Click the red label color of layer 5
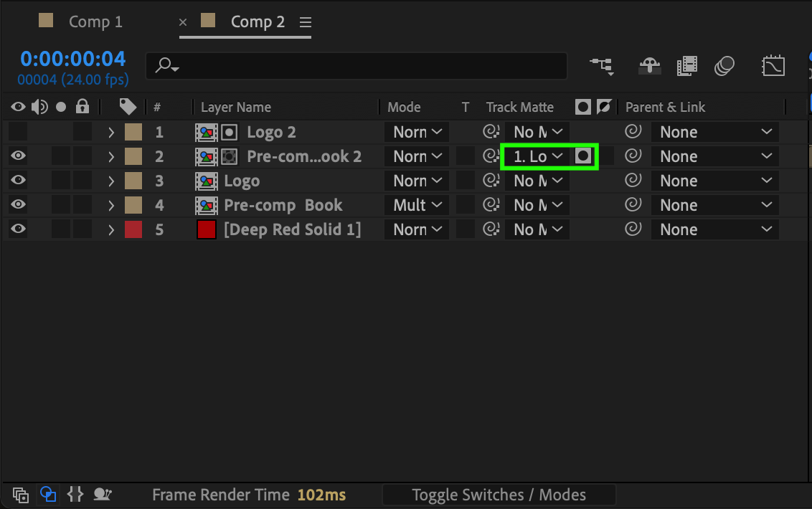This screenshot has height=509, width=812. 133,229
